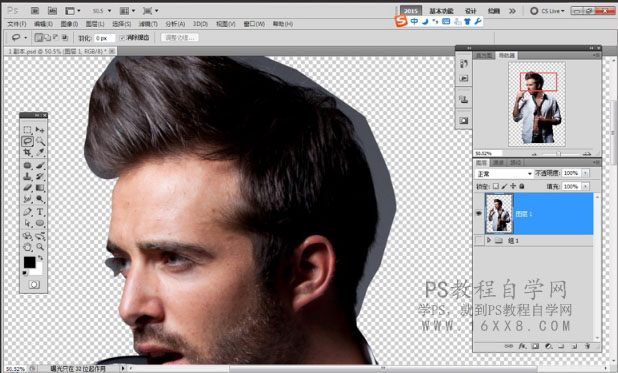Image resolution: width=618 pixels, height=373 pixels.
Task: Select the Eyedropper tool
Action: coord(40,152)
